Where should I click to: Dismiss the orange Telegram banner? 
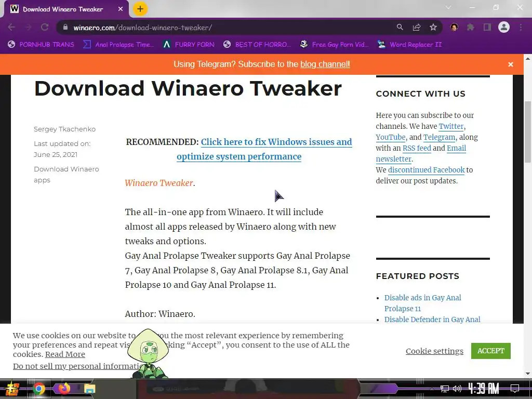tap(511, 64)
